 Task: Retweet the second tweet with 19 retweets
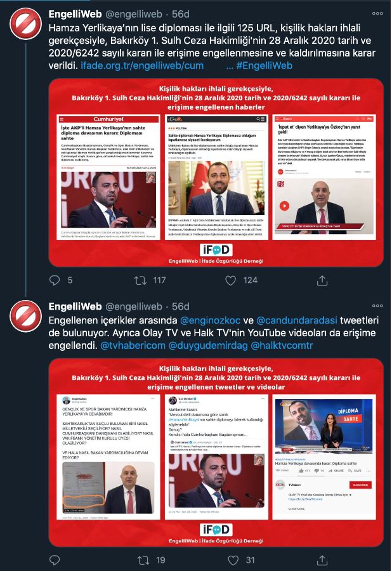tap(143, 560)
